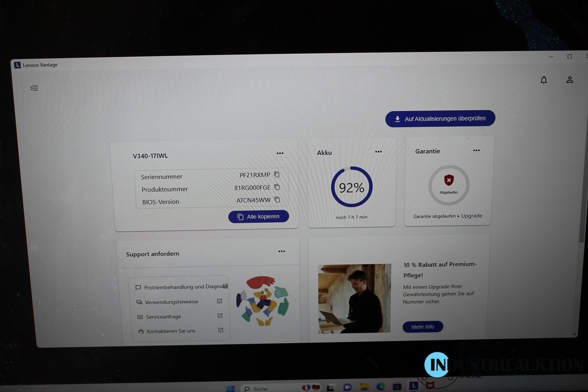Open the Akku card options menu
This screenshot has height=392, width=588.
pyautogui.click(x=378, y=152)
